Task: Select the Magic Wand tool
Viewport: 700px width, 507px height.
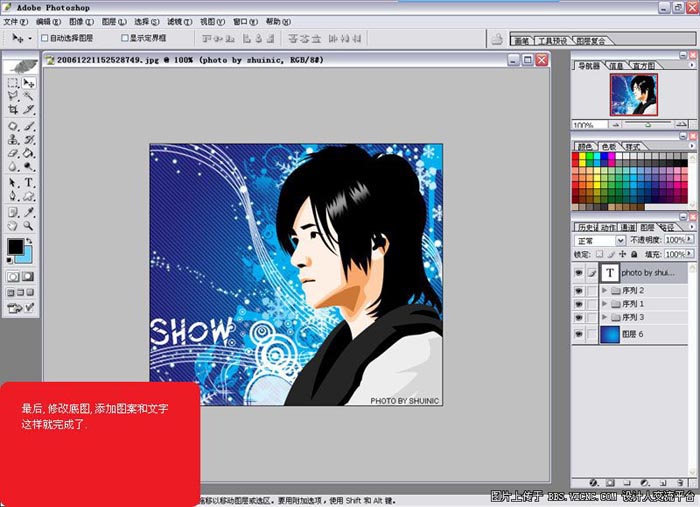Action: click(x=29, y=96)
